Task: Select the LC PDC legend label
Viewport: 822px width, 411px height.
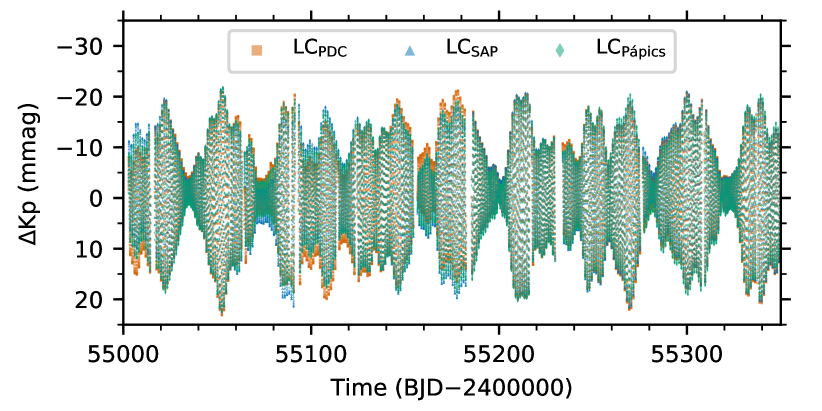Action: pyautogui.click(x=320, y=49)
